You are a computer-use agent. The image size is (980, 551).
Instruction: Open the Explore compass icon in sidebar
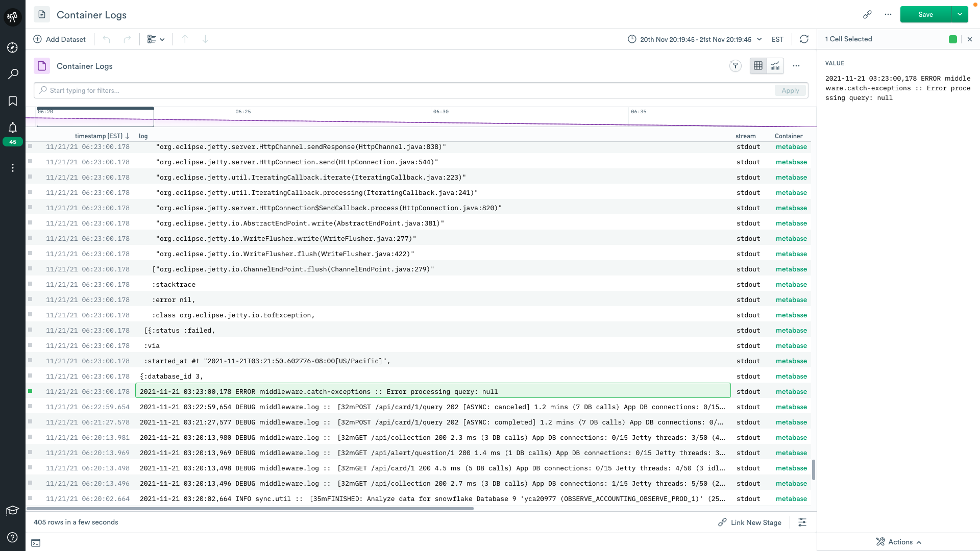(13, 47)
